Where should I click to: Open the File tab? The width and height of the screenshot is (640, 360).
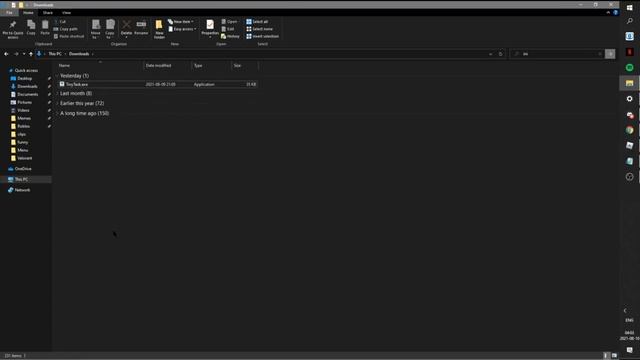click(9, 13)
